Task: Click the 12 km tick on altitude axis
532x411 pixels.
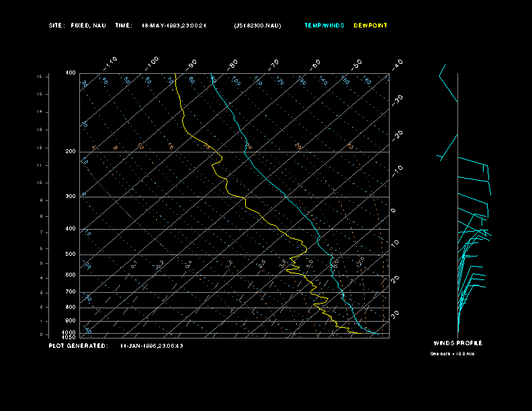Action: 40,148
